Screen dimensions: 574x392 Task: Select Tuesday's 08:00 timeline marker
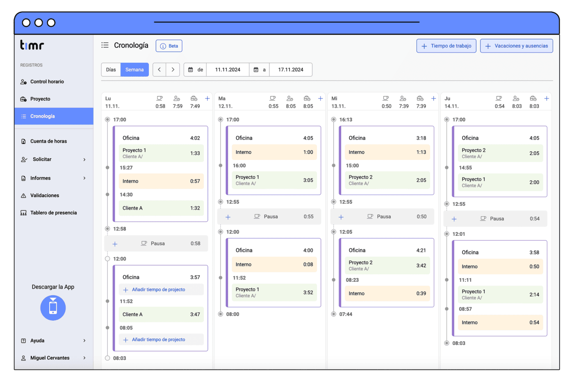click(x=221, y=314)
